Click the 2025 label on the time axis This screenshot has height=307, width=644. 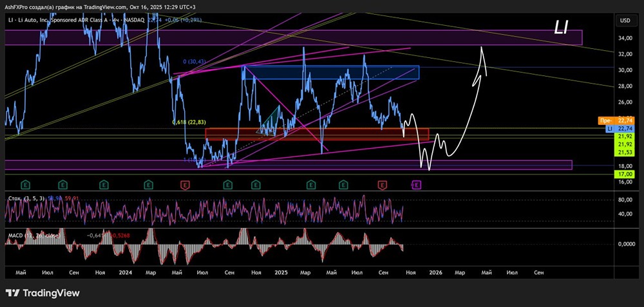[281, 272]
